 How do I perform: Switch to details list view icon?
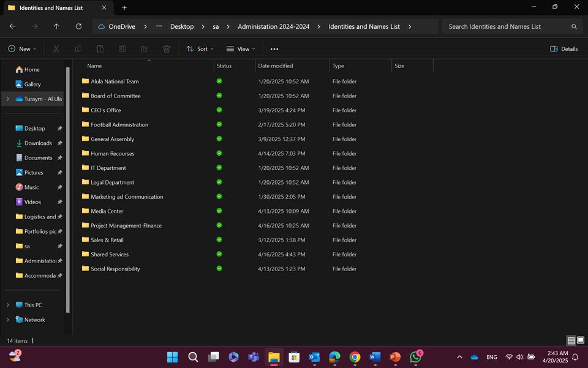[x=571, y=340]
